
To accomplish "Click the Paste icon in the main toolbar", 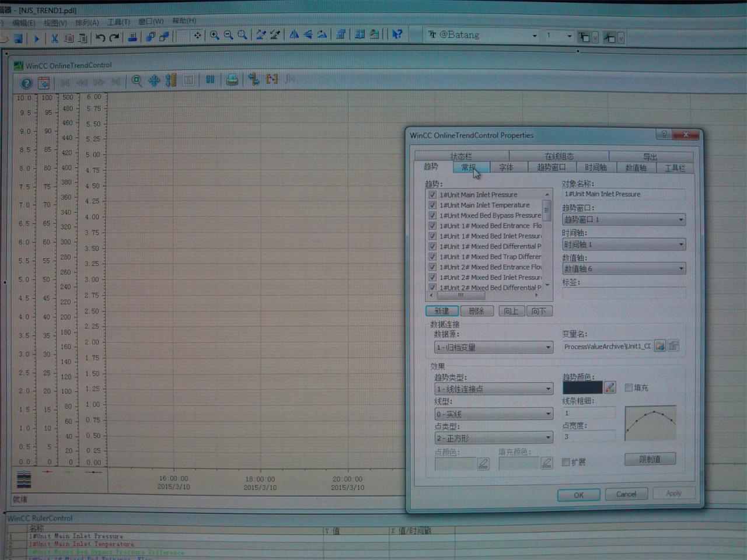I will (x=82, y=38).
